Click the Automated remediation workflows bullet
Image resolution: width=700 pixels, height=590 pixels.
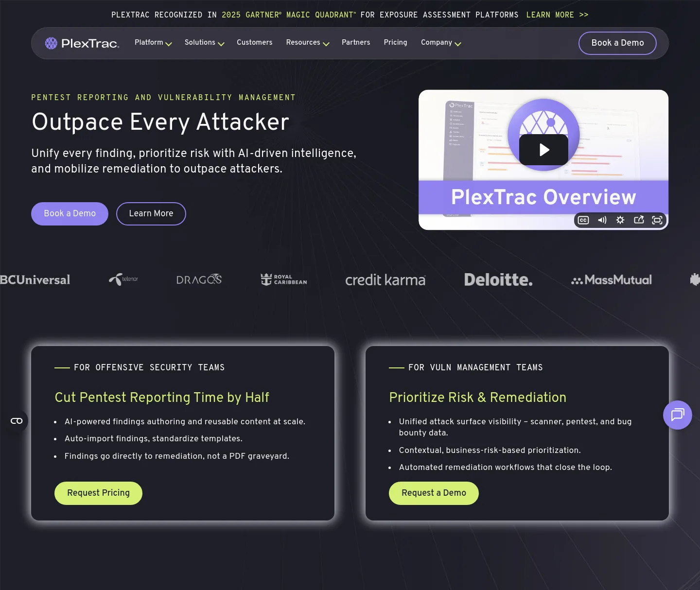tap(506, 468)
